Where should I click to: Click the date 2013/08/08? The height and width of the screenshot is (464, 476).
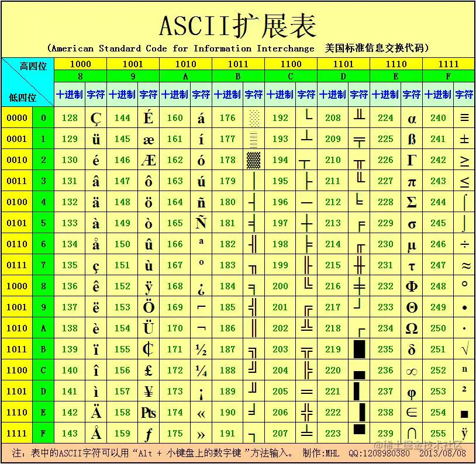[x=441, y=453]
